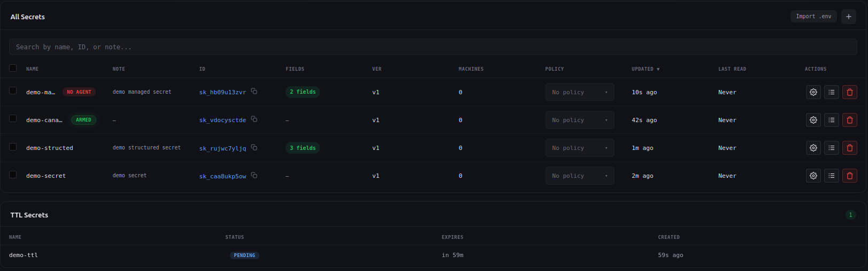Delete the demo-secret entry

(x=849, y=176)
